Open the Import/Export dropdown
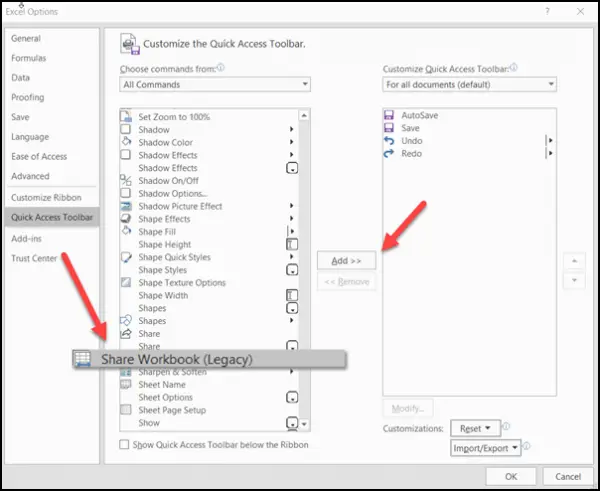Viewport: 600px width, 491px height. click(x=486, y=448)
